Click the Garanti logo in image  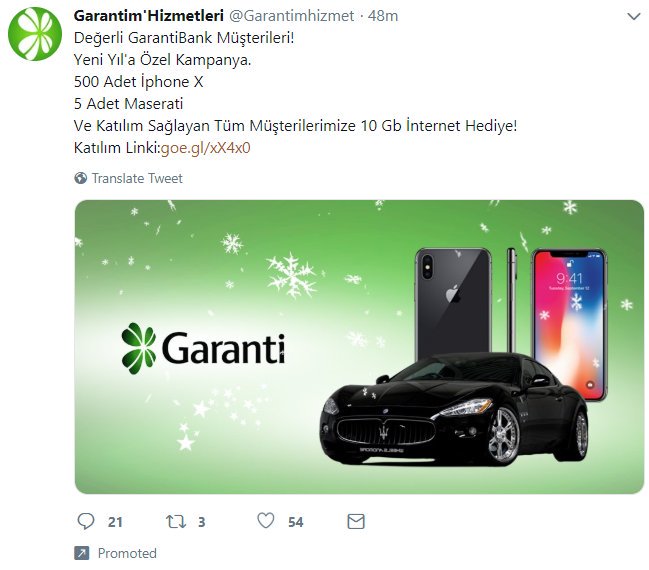[203, 348]
